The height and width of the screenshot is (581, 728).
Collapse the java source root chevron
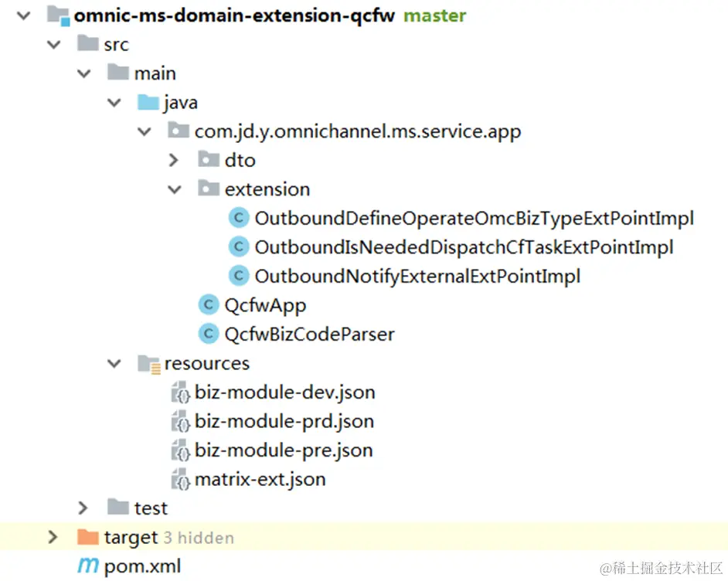pos(114,103)
